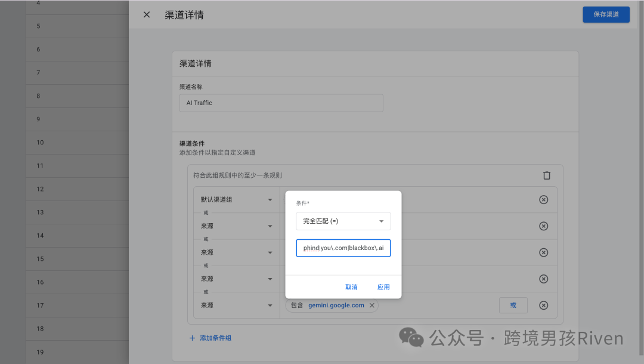Select row 15 in the background list

[x=77, y=259]
